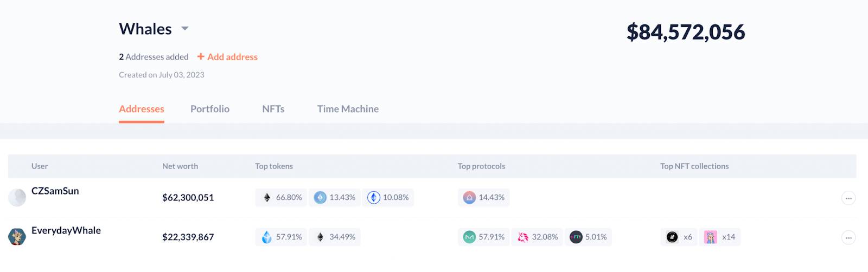Click EverydayWhale's avatar icon
Viewport: 868px width, 272px height.
[x=17, y=237]
